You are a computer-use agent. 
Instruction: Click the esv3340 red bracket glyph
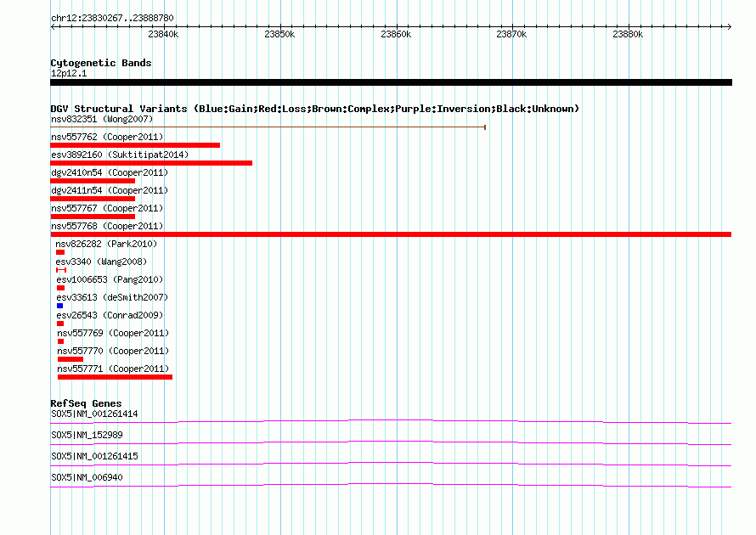click(61, 270)
